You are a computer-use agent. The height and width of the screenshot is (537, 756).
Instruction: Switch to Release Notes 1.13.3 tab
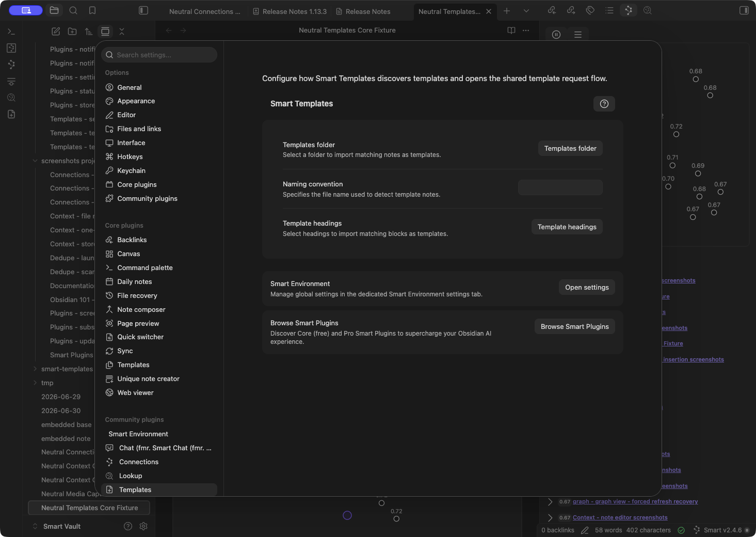289,11
